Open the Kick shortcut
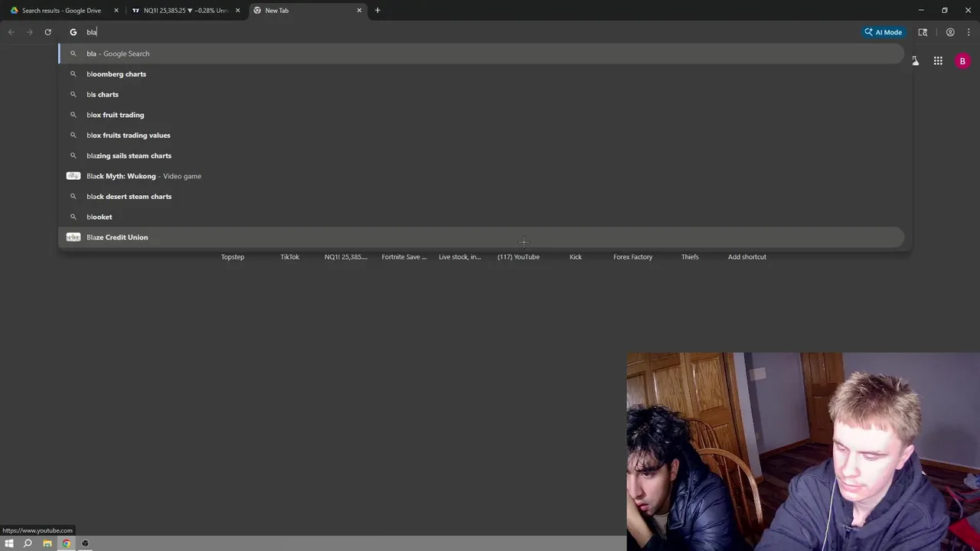Screen dimensions: 980x551 coord(576,256)
